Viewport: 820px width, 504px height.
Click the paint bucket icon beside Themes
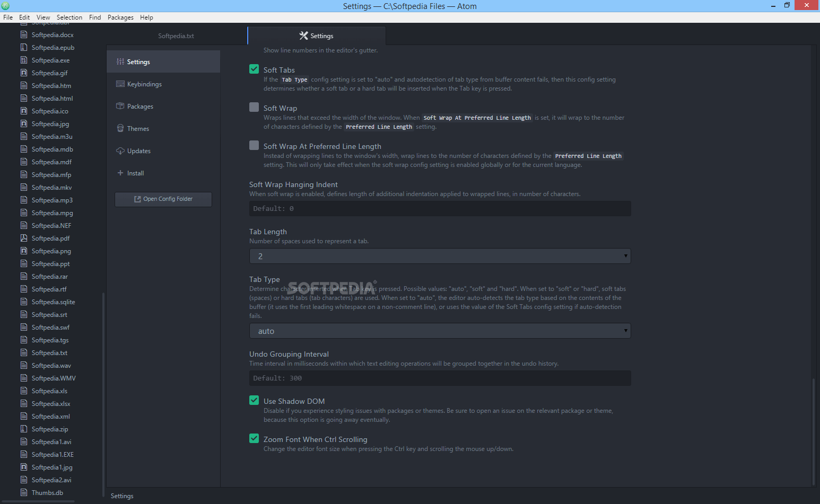[x=120, y=128]
